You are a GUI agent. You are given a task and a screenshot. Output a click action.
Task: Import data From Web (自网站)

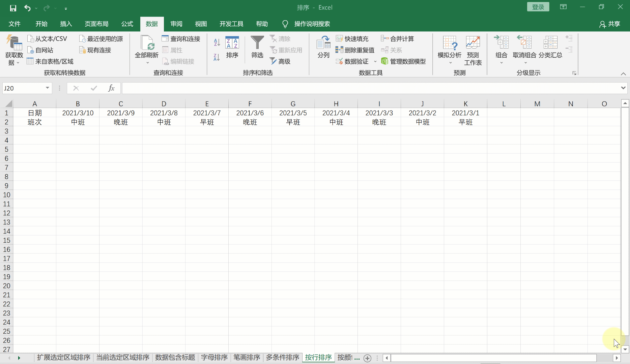click(x=40, y=50)
